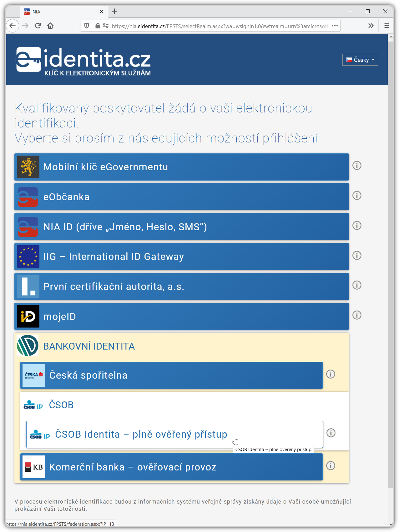
Task: Click the Česká spořitelna logo thumbnail
Action: pyautogui.click(x=34, y=375)
